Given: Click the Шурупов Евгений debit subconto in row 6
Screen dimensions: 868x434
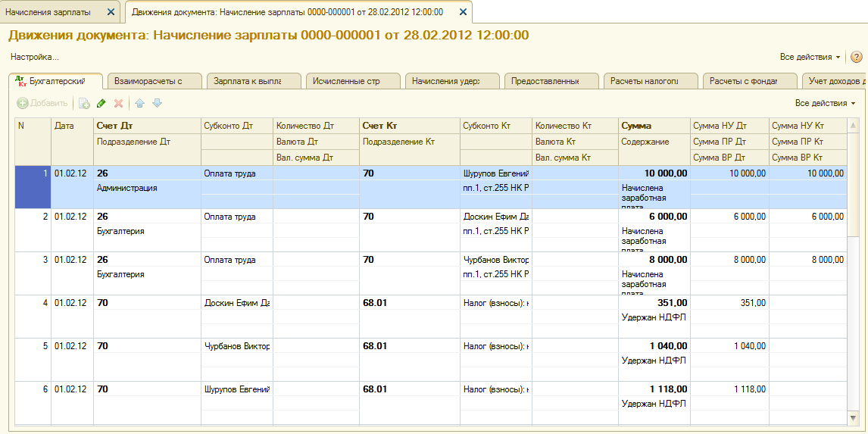Looking at the screenshot, I should (236, 389).
